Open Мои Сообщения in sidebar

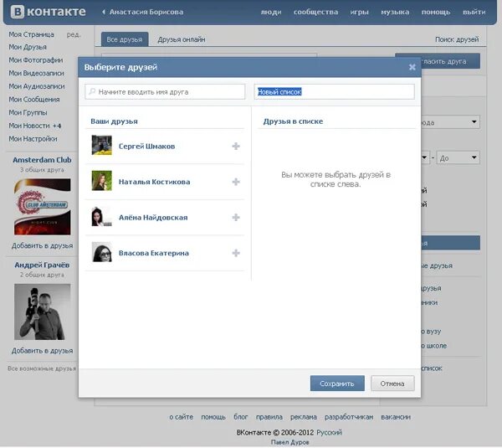pos(34,100)
